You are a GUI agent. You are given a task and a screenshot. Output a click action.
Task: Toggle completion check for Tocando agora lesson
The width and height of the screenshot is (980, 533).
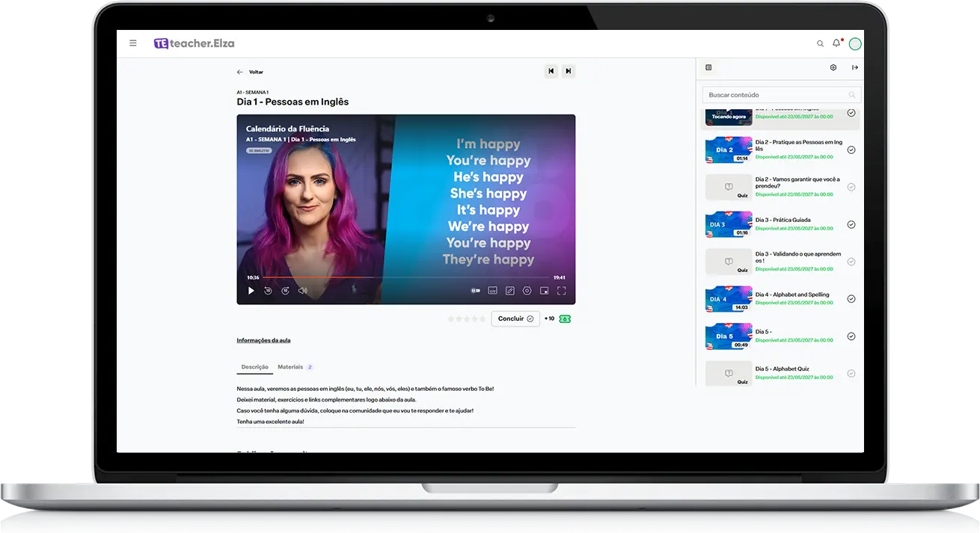coord(851,113)
